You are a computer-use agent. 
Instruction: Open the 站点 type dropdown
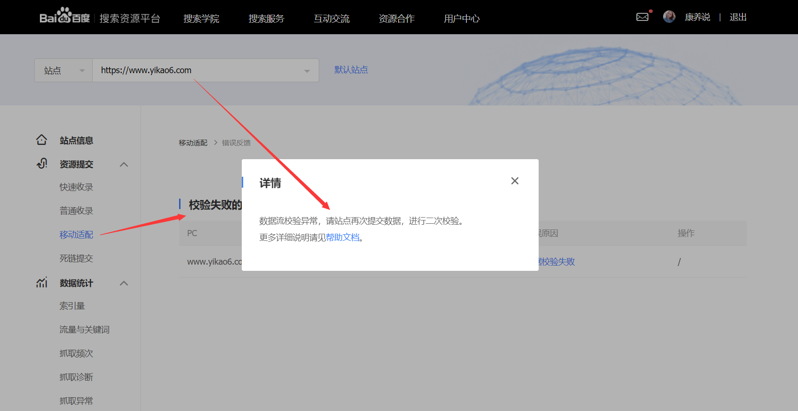click(63, 70)
